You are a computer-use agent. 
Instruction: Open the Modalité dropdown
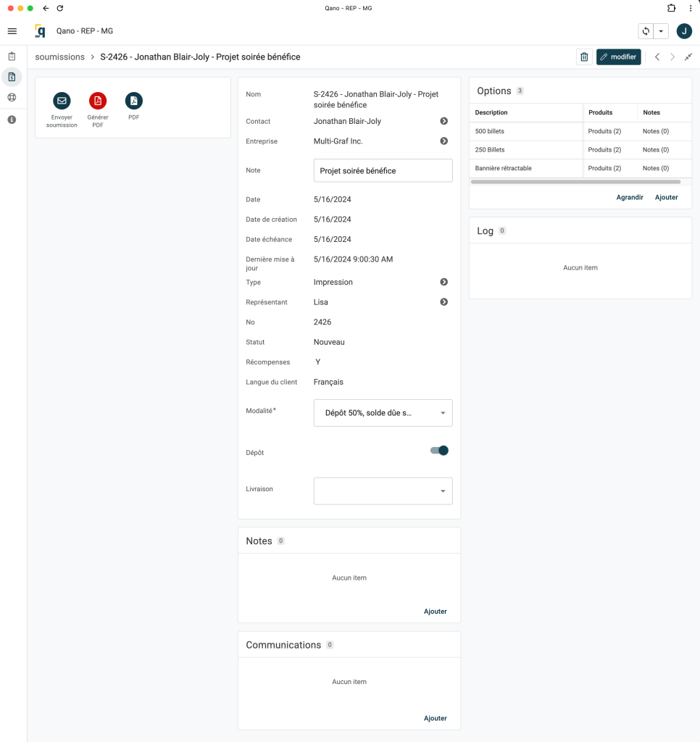click(x=383, y=413)
